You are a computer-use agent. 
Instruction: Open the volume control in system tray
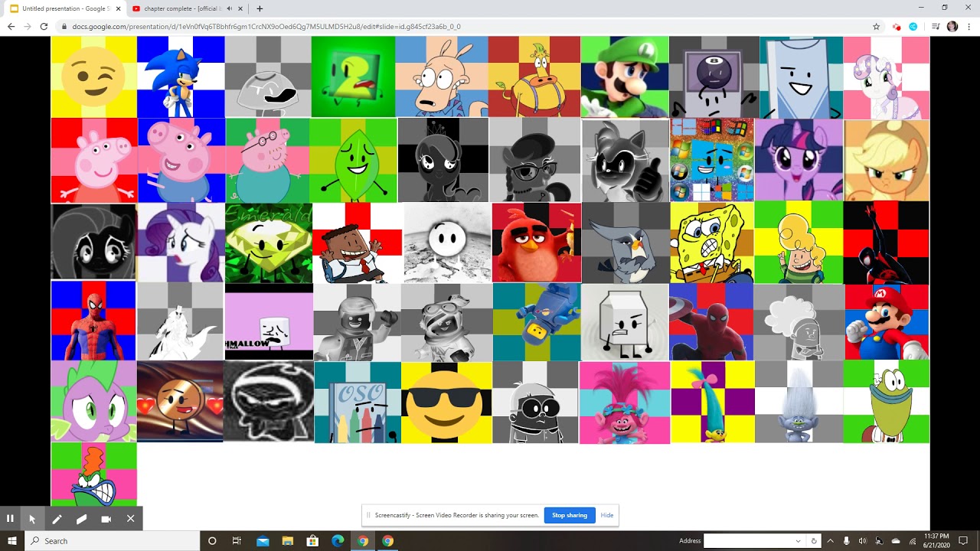(x=863, y=540)
